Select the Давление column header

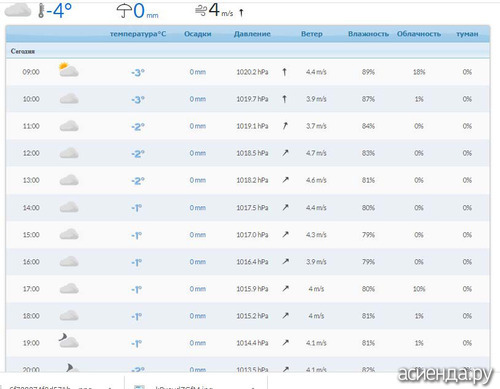(x=252, y=34)
